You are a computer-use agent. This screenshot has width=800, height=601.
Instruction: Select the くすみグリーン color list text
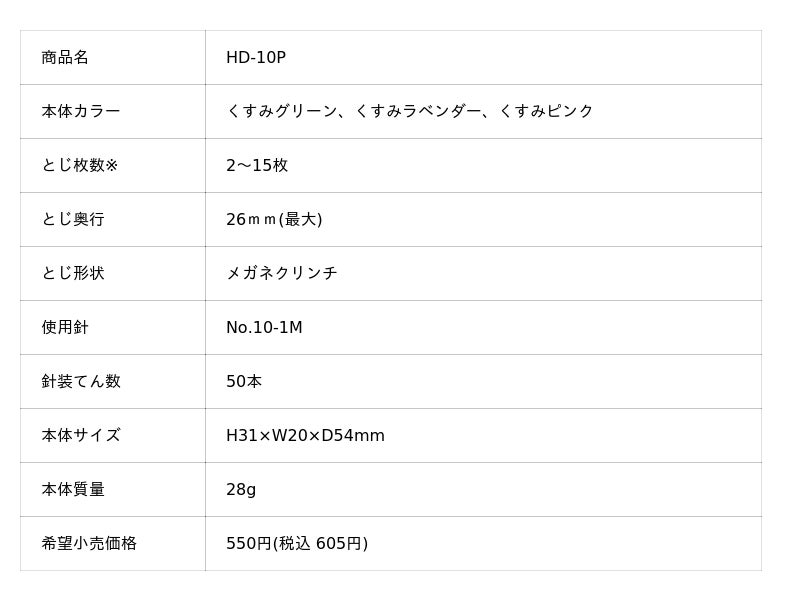click(x=409, y=112)
